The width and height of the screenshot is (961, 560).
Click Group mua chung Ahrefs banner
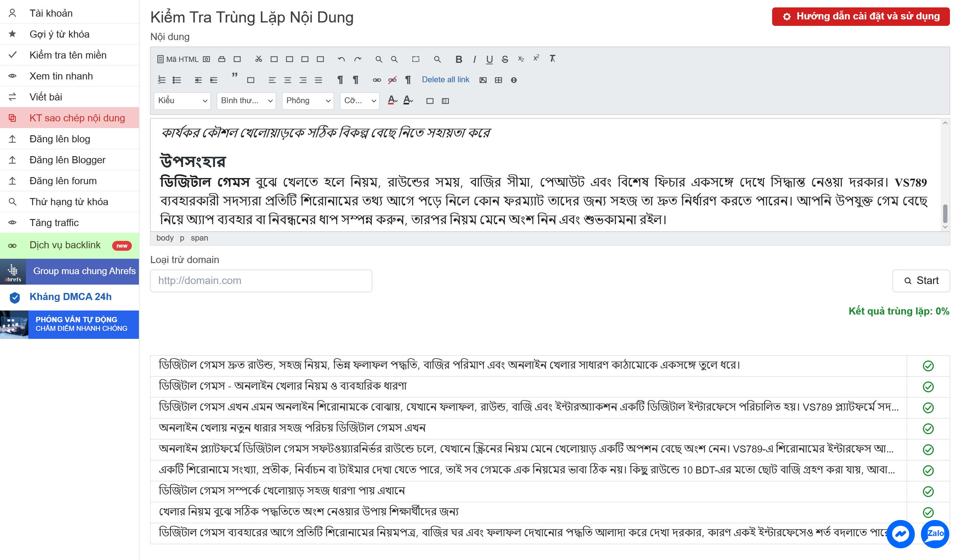pyautogui.click(x=69, y=272)
